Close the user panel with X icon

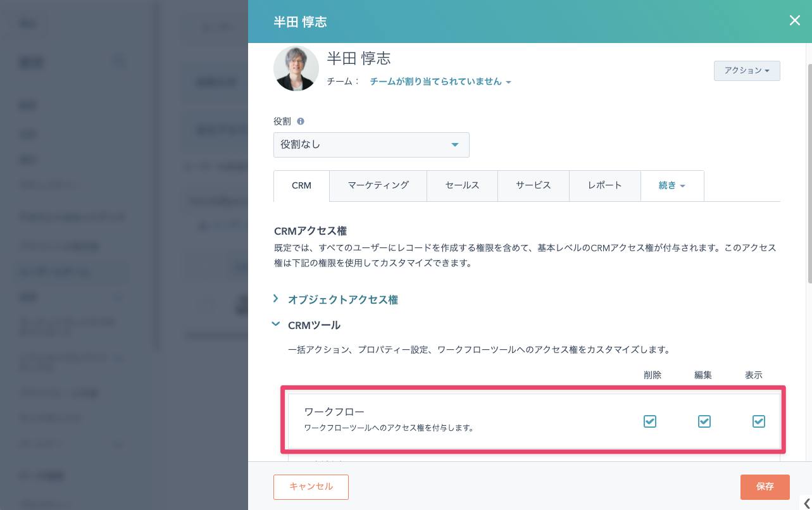(x=795, y=21)
